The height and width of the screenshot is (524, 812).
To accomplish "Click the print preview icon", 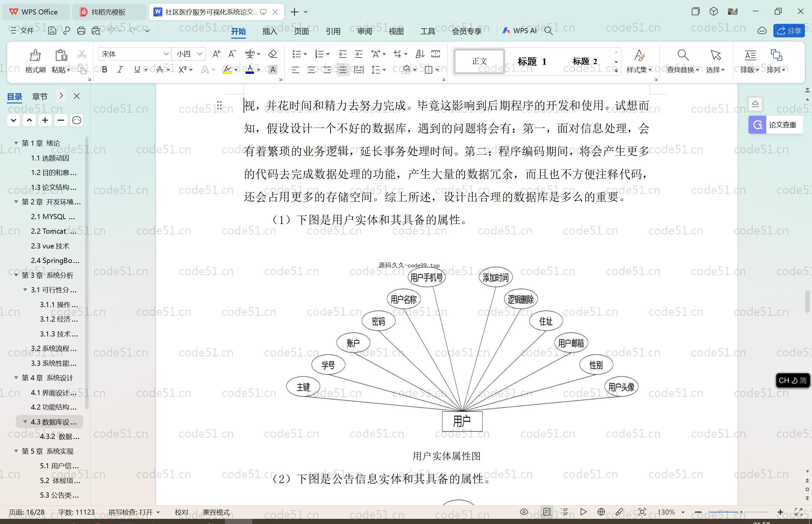I will pos(96,31).
